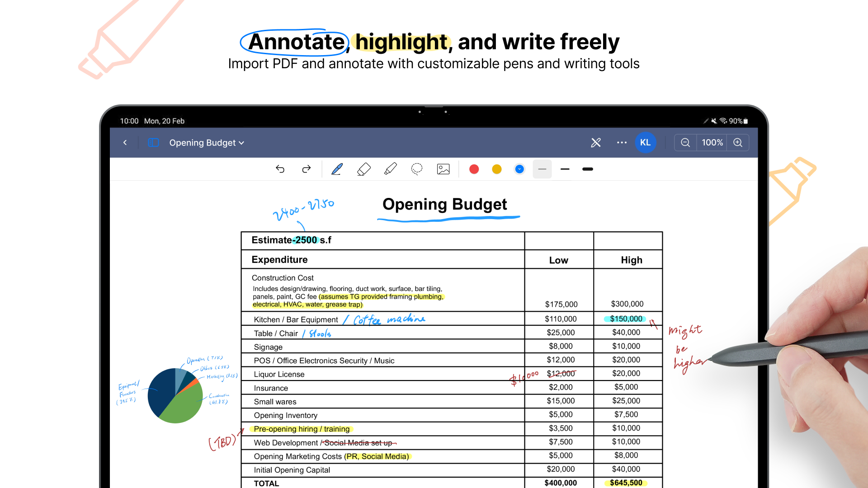Viewport: 868px width, 488px height.
Task: Select the Highlighter tool
Action: (x=391, y=169)
